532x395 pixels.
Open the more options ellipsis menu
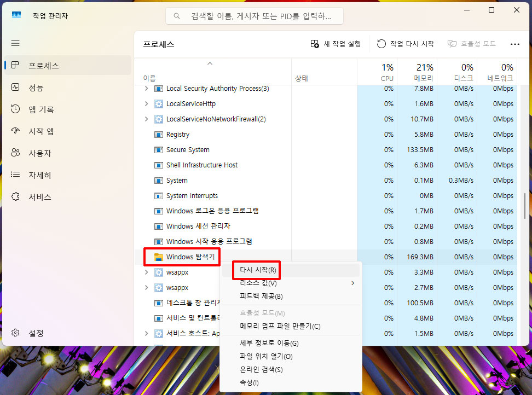(x=514, y=44)
